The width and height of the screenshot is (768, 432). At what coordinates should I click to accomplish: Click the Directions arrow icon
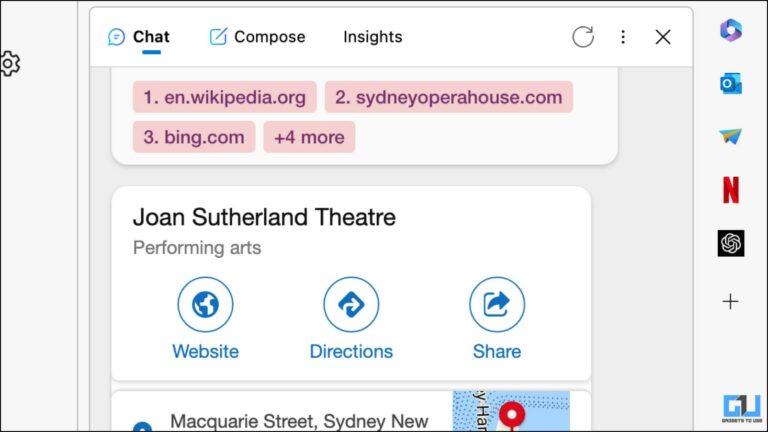[x=351, y=304]
